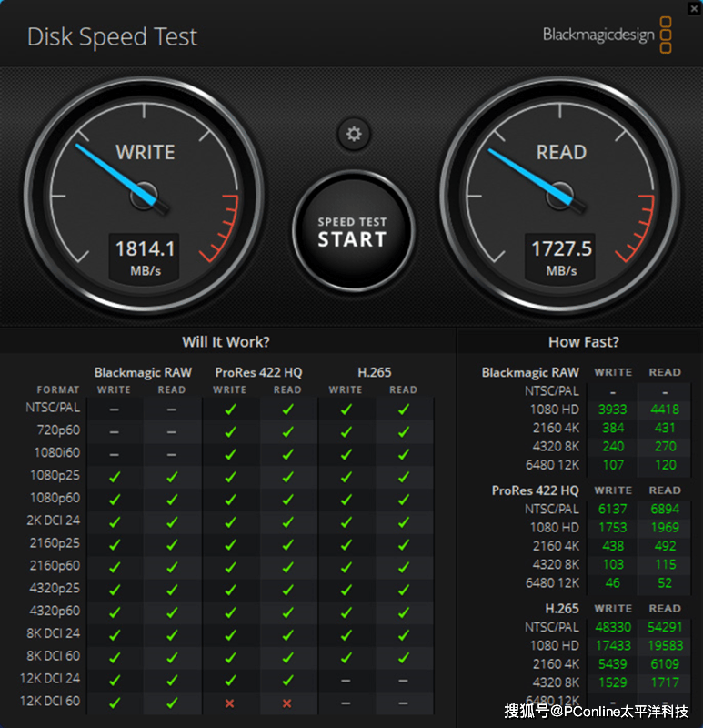Select the Will It Work? panel header
Image resolution: width=703 pixels, height=728 pixels.
tap(226, 342)
